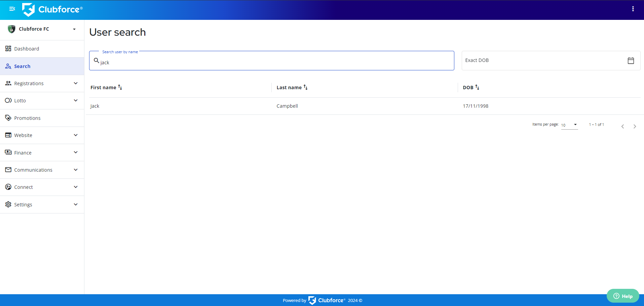Click the Settings gear icon
The width and height of the screenshot is (644, 306).
pyautogui.click(x=8, y=204)
